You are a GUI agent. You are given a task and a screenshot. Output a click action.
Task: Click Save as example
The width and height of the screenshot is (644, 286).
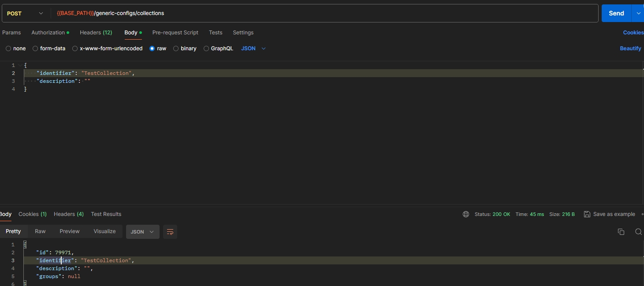pyautogui.click(x=610, y=214)
